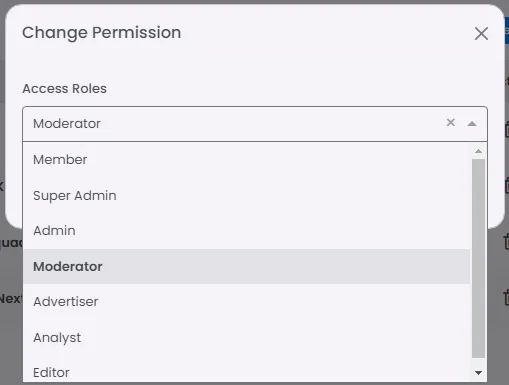Click the role list scrollbar up arrow
The image size is (509, 385).
(x=478, y=151)
